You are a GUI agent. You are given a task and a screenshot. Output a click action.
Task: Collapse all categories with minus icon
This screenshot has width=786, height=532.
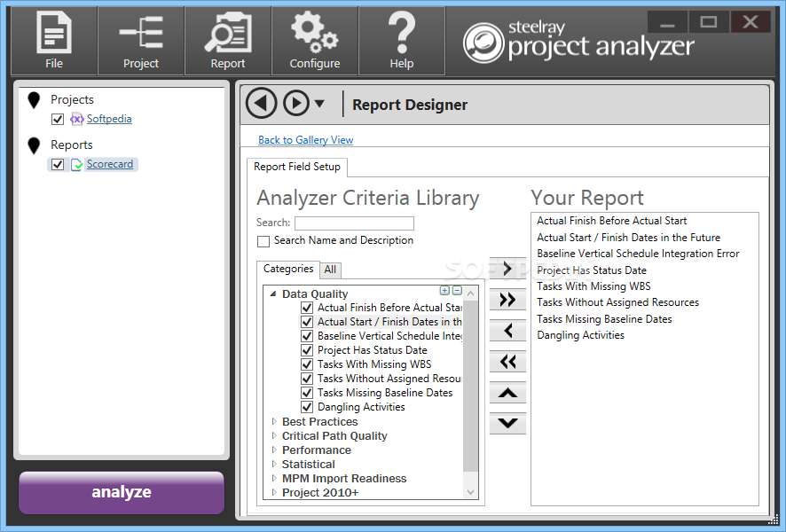[x=457, y=291]
